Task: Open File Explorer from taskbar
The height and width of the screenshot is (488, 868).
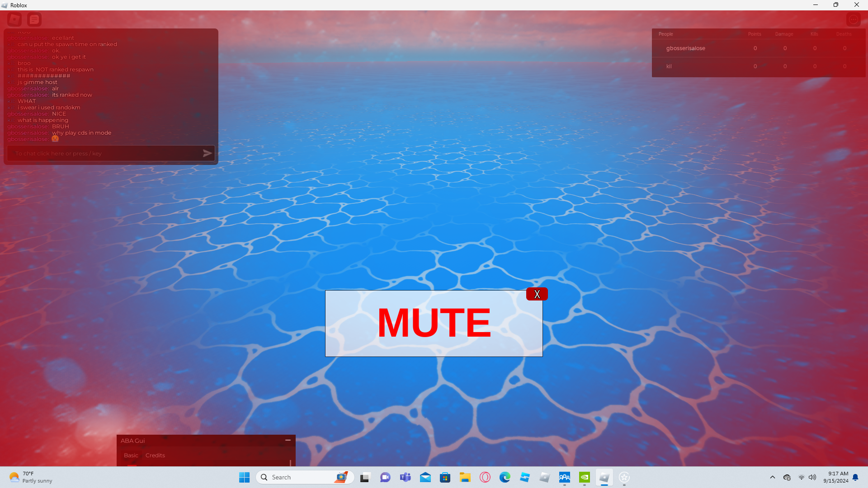Action: 465,477
